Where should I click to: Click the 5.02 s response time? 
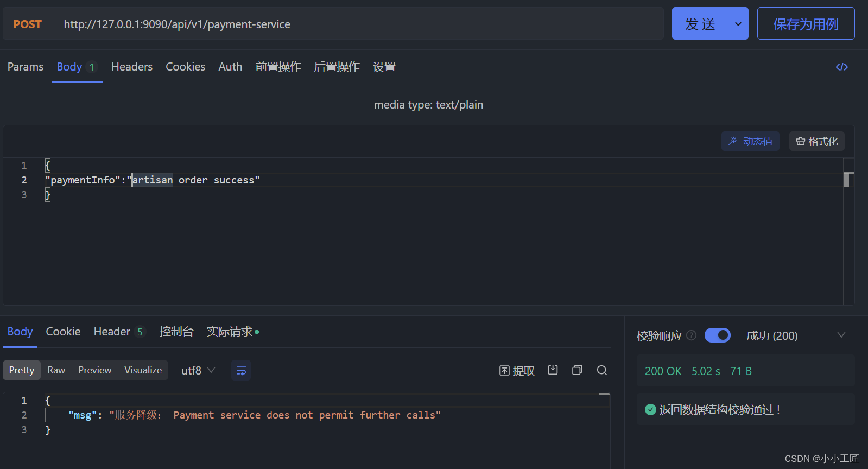coord(706,371)
